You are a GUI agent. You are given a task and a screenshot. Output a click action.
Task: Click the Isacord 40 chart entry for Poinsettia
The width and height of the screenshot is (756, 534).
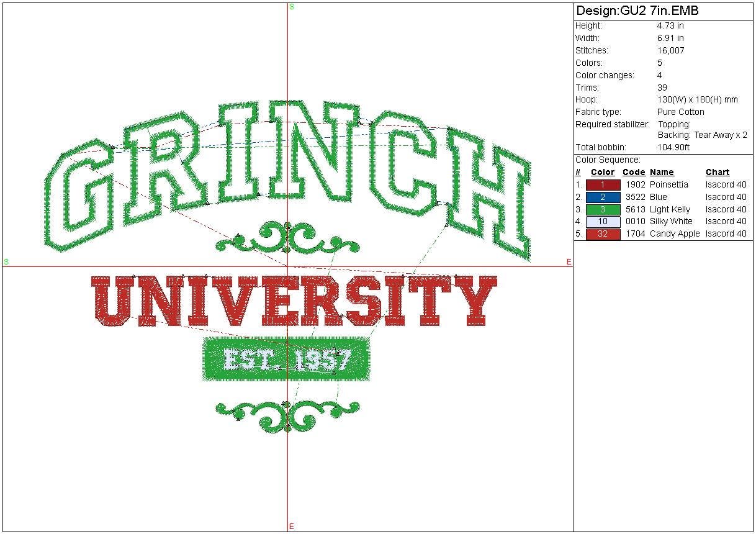pyautogui.click(x=726, y=185)
